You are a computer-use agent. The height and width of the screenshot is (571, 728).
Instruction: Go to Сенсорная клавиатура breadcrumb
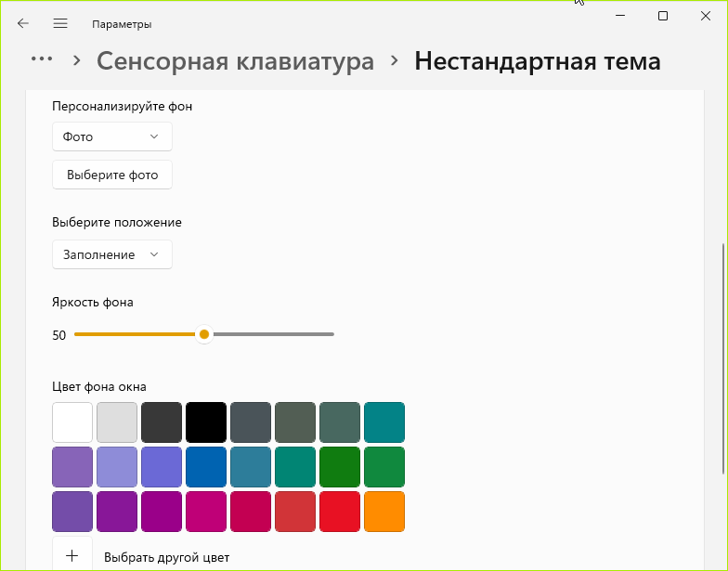click(x=236, y=61)
